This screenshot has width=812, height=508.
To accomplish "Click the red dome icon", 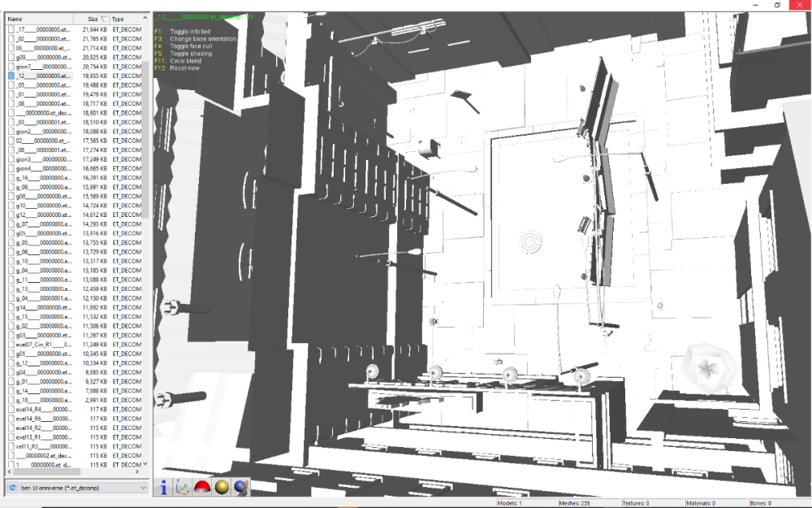I will click(x=202, y=487).
